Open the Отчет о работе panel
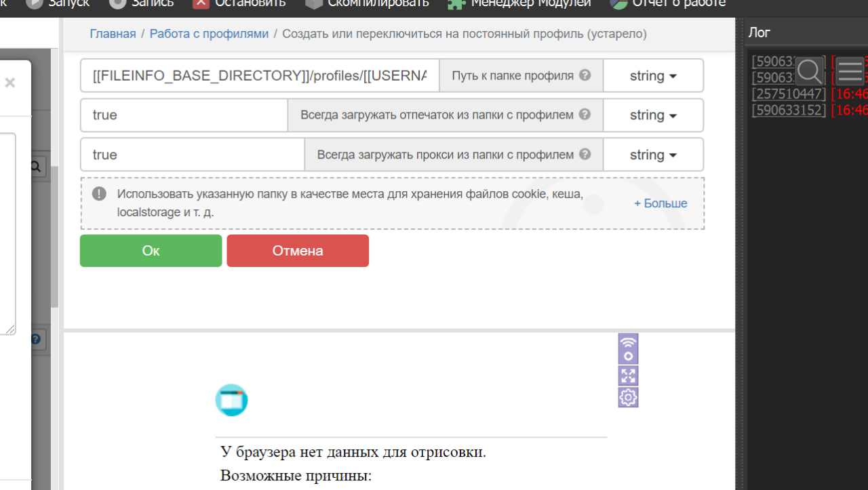868x490 pixels. 618,3
